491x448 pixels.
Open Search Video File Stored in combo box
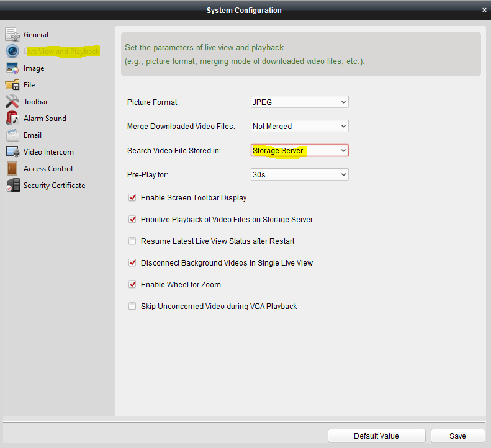pyautogui.click(x=343, y=150)
